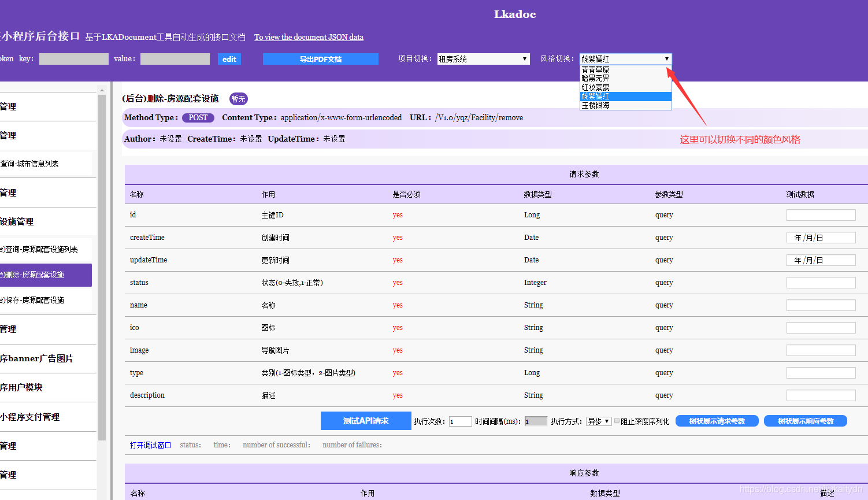Click the POST method type badge
The height and width of the screenshot is (500, 868).
(x=198, y=117)
